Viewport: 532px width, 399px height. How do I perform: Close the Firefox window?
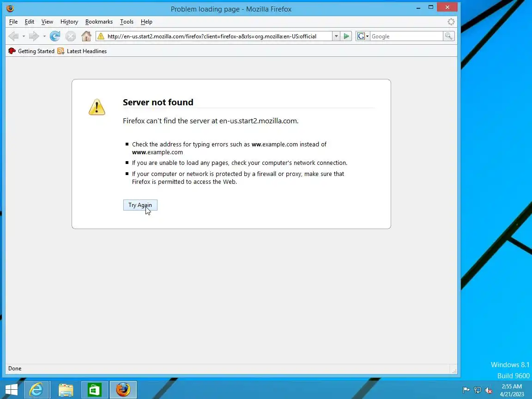point(447,7)
